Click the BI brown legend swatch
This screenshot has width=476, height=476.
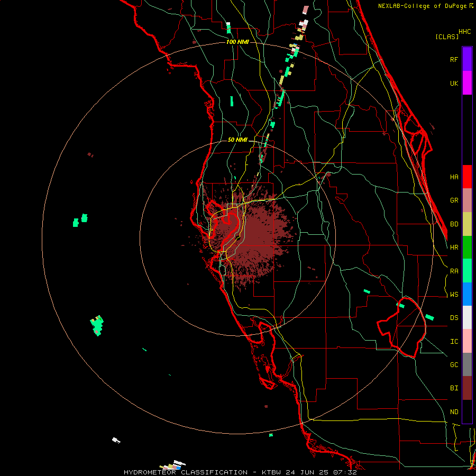(467, 388)
